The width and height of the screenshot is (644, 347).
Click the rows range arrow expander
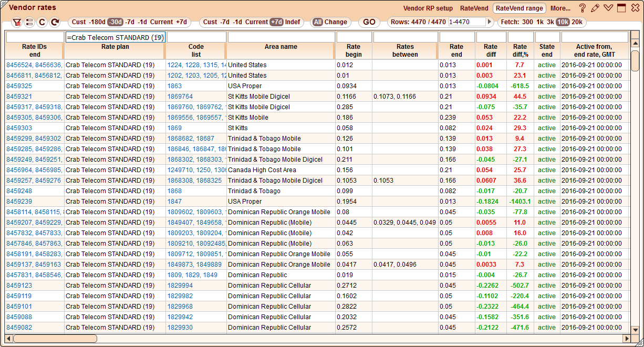(489, 22)
